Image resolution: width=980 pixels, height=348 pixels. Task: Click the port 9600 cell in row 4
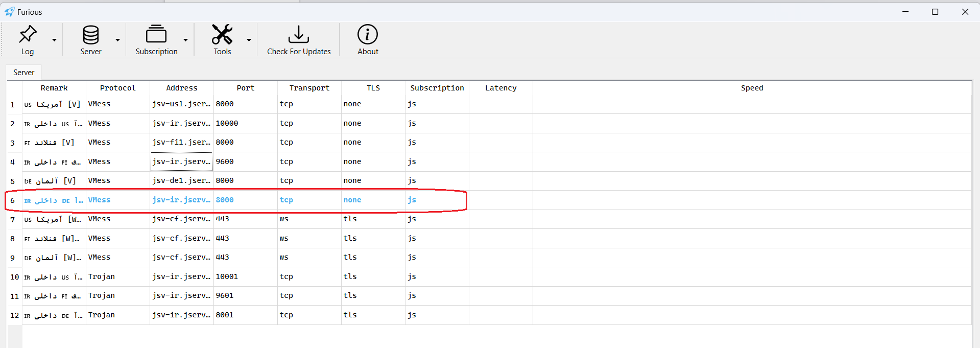[245, 162]
